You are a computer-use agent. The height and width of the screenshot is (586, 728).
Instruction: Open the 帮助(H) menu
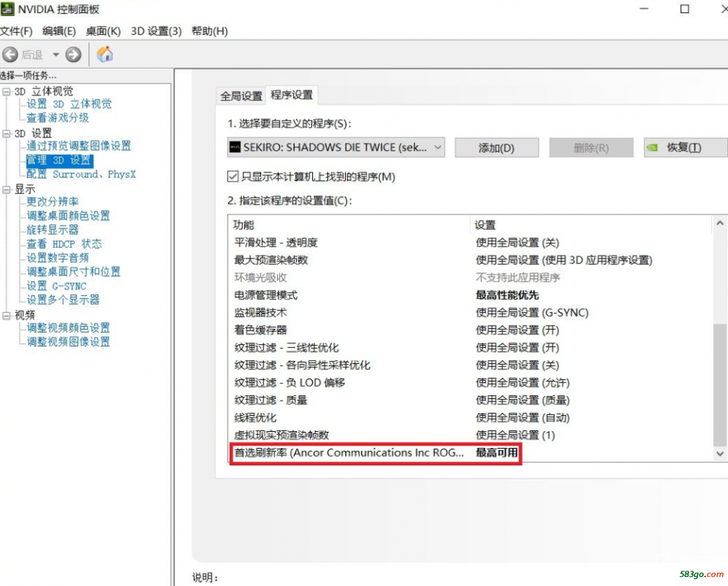210,31
